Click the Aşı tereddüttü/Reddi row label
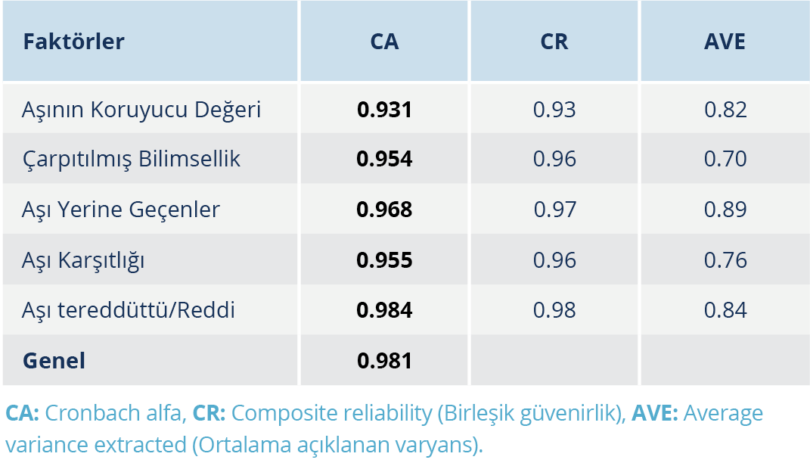The image size is (810, 466). 129,310
